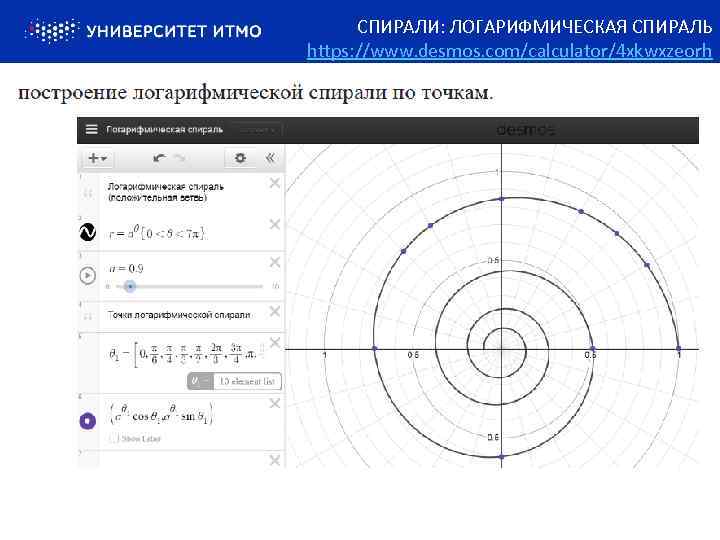Open the desmos.com calculator link
This screenshot has height=540, width=720.
509,51
